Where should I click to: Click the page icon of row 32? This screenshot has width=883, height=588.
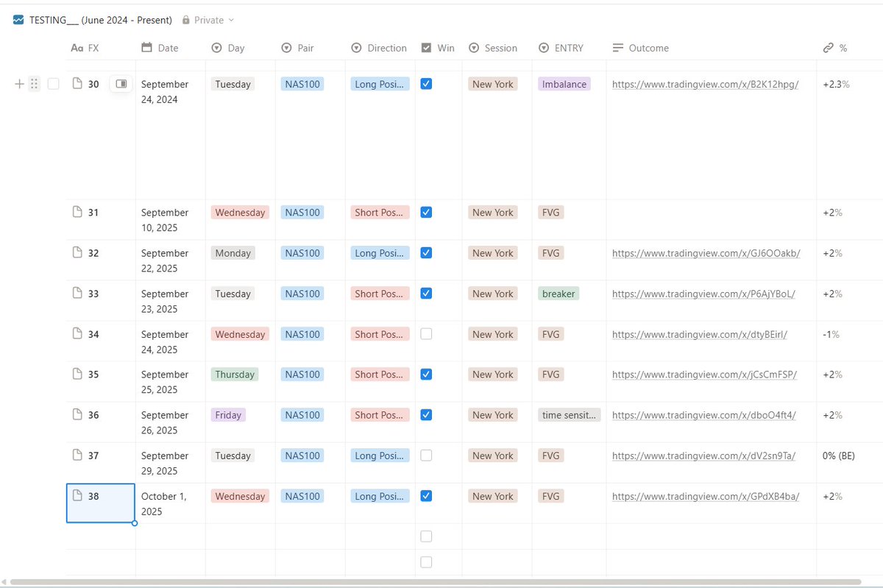(77, 252)
